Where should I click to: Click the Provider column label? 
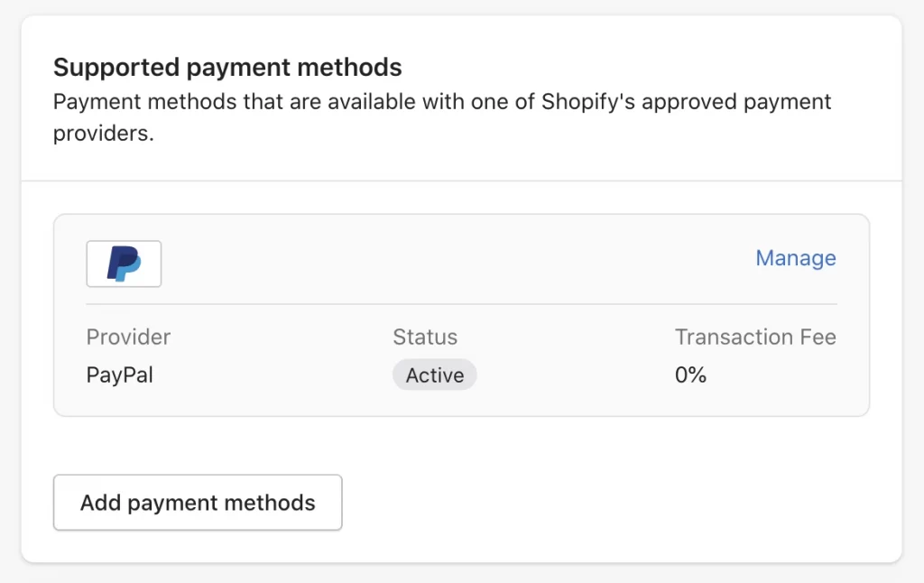point(128,337)
